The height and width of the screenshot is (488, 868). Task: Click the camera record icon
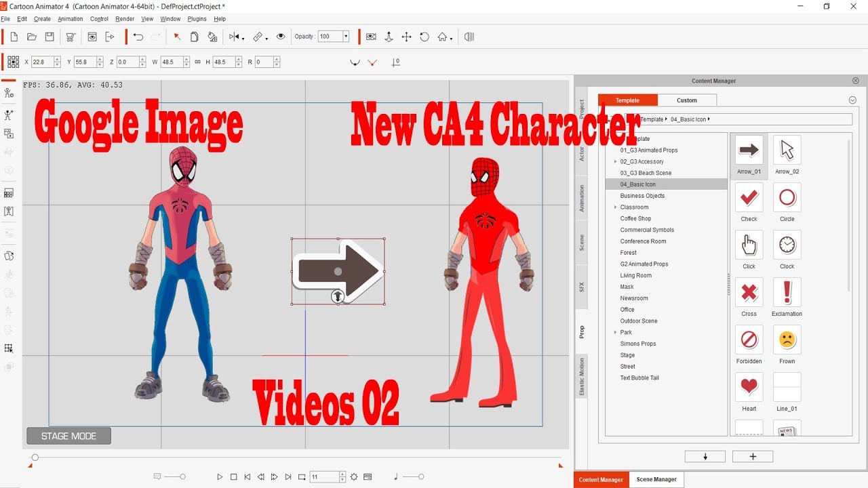371,37
